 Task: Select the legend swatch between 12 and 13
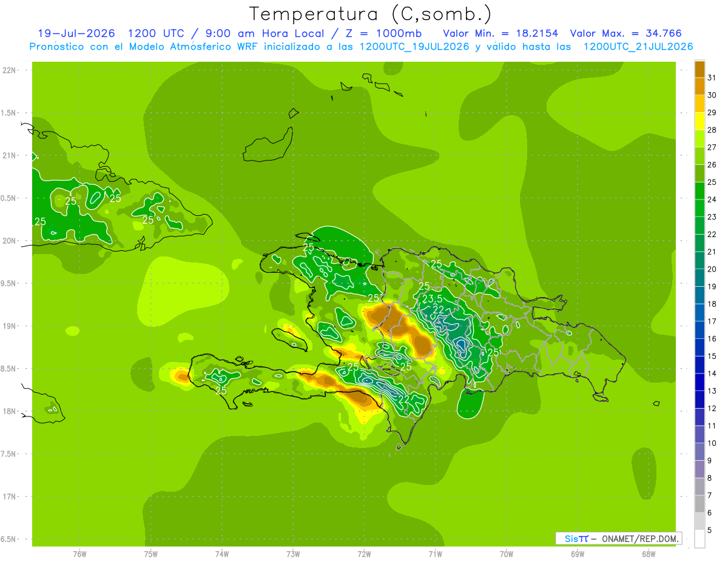point(699,400)
